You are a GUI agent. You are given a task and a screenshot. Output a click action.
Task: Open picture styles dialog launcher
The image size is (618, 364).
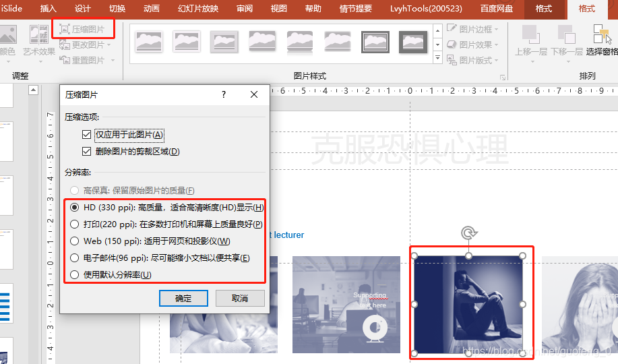[x=503, y=77]
